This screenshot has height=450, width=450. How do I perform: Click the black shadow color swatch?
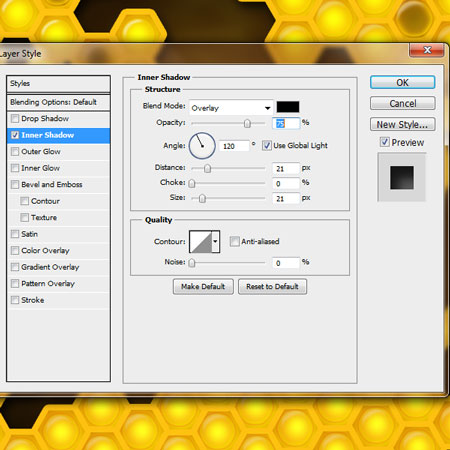288,107
